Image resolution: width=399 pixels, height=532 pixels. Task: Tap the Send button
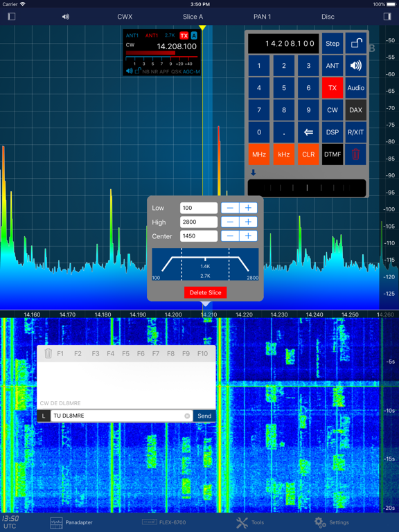(204, 416)
